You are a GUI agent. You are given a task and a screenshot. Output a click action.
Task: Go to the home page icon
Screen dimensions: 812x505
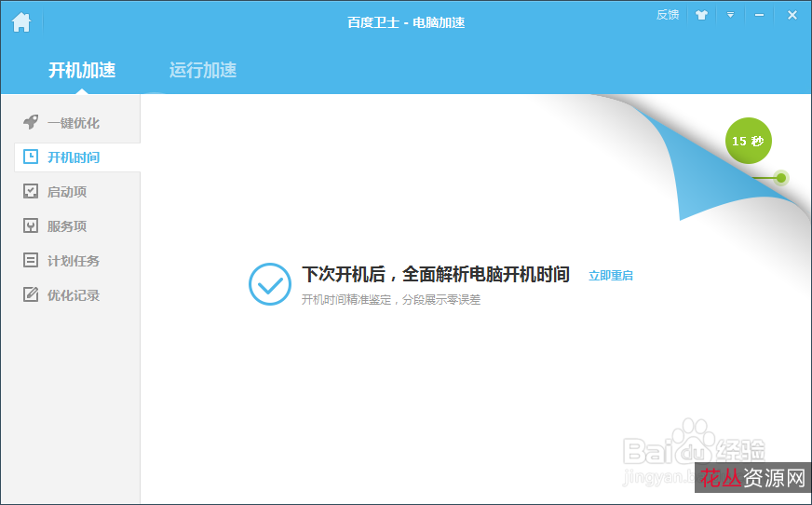pos(21,22)
